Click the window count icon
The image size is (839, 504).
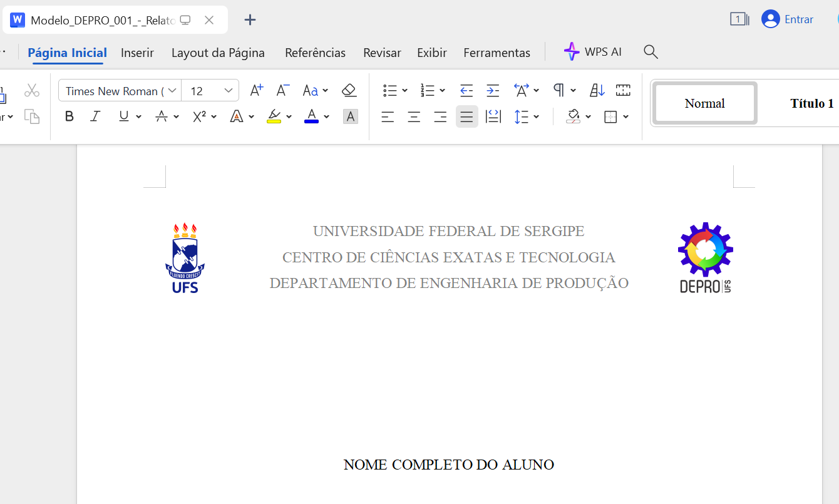pos(739,19)
